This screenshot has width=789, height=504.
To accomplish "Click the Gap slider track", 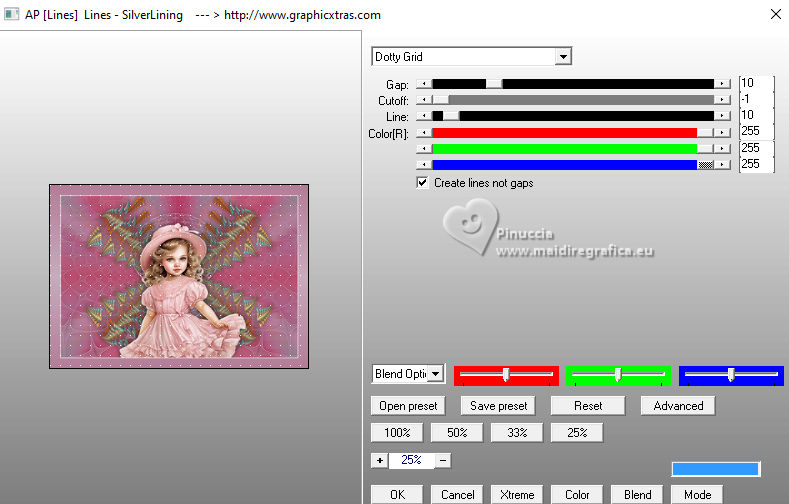I will [x=573, y=84].
